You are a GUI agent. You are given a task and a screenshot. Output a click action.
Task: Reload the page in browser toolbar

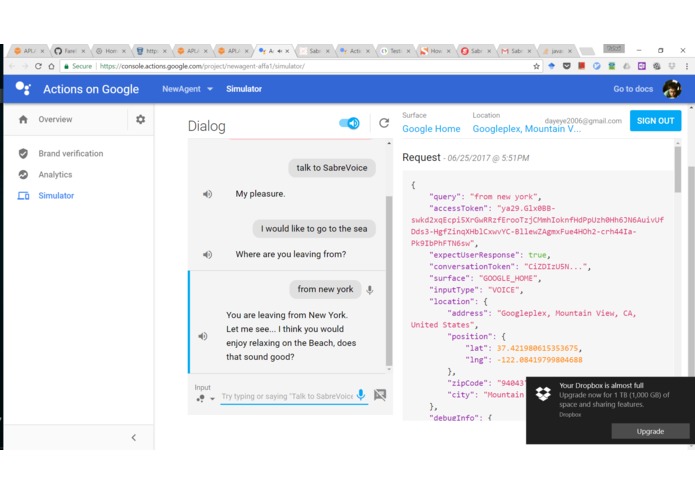[x=38, y=66]
